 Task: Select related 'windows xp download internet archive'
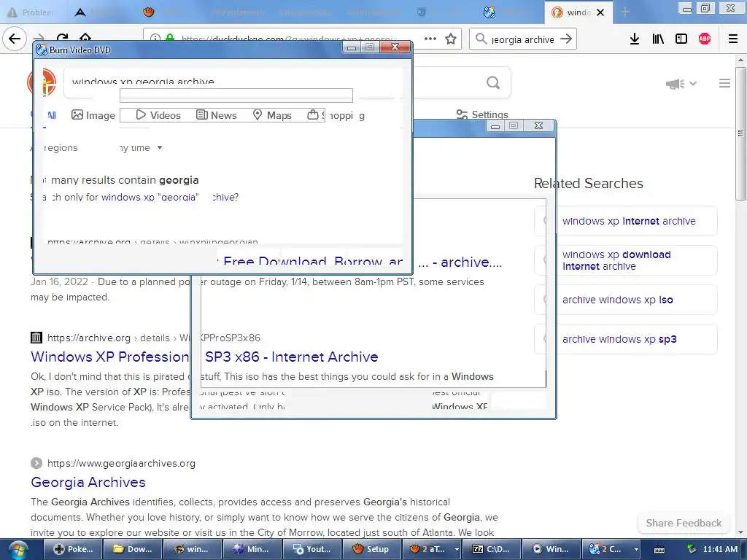[626, 260]
